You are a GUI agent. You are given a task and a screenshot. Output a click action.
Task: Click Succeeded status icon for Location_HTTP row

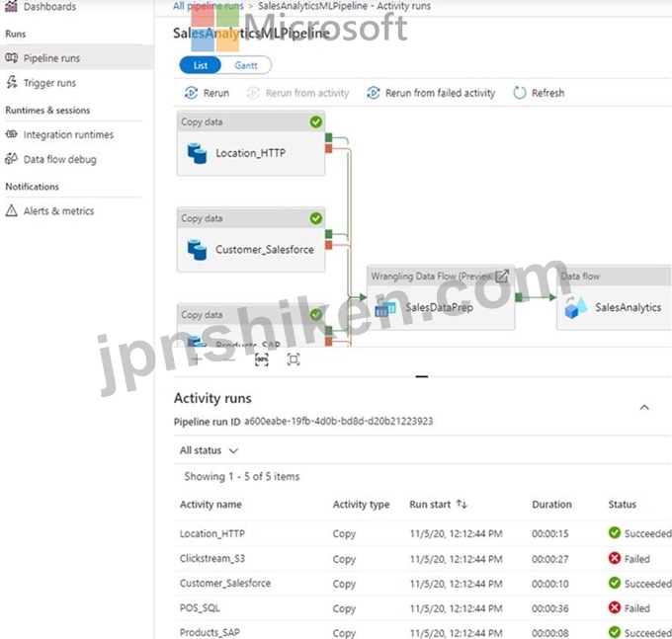(x=615, y=532)
